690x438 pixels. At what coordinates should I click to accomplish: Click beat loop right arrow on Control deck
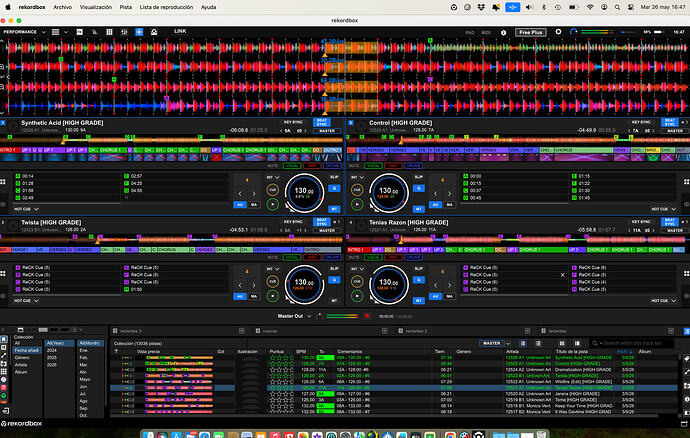pos(449,193)
